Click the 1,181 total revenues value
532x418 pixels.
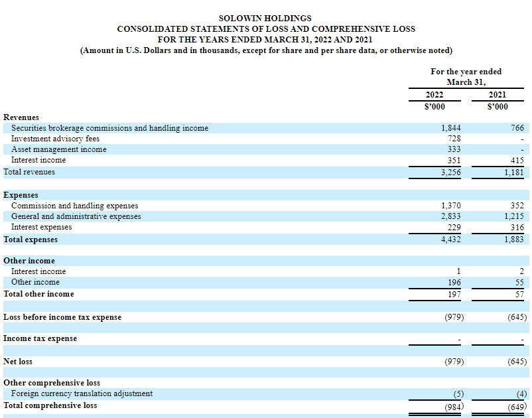[x=514, y=173]
